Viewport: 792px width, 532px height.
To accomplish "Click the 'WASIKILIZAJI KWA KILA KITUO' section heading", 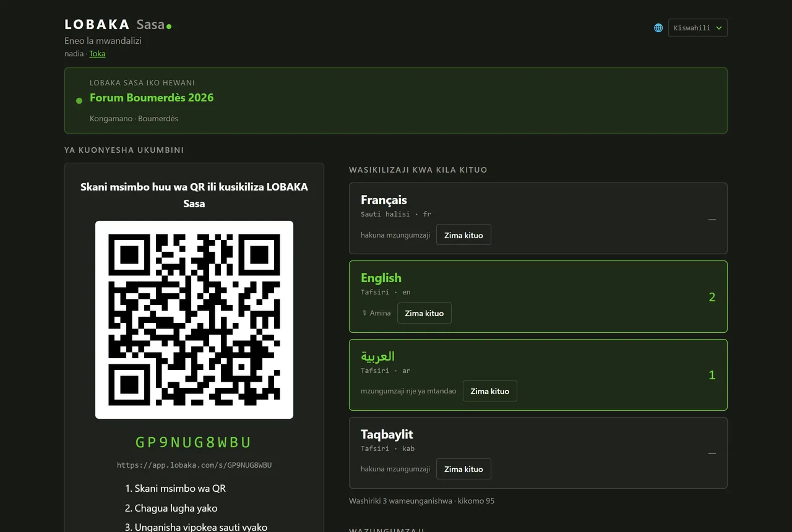I will 418,169.
